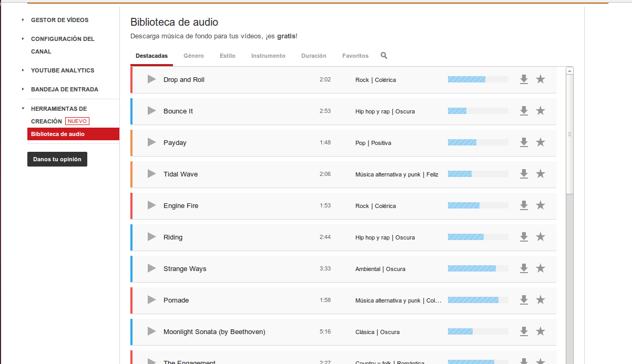The width and height of the screenshot is (632, 364).
Task: Play the Moonlight Sonata track
Action: (152, 331)
